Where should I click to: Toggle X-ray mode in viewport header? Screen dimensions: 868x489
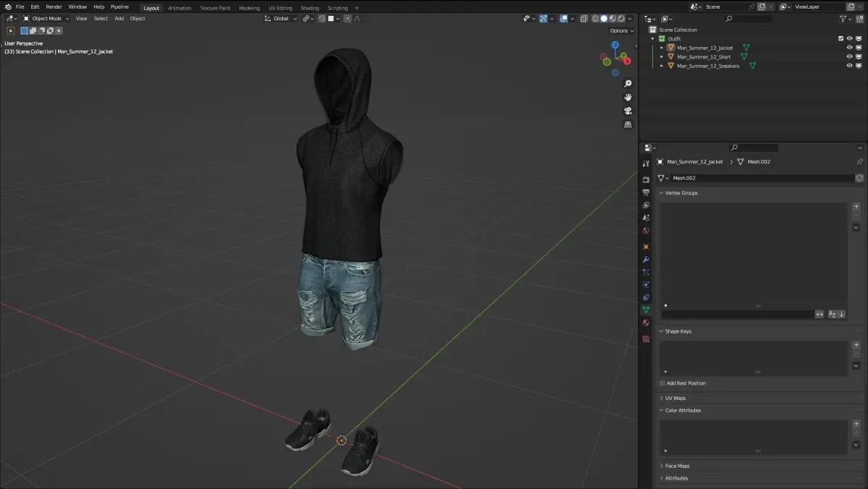(584, 19)
